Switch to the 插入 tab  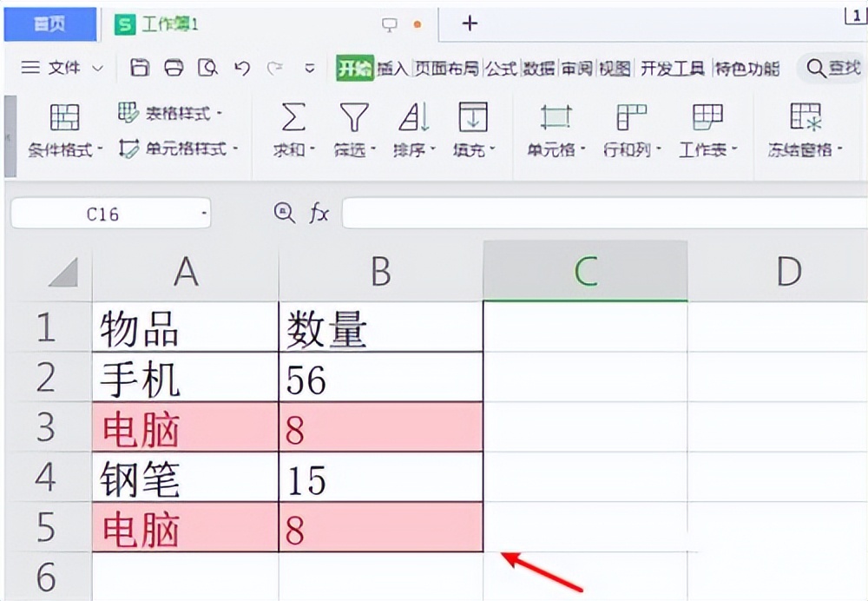coord(392,69)
